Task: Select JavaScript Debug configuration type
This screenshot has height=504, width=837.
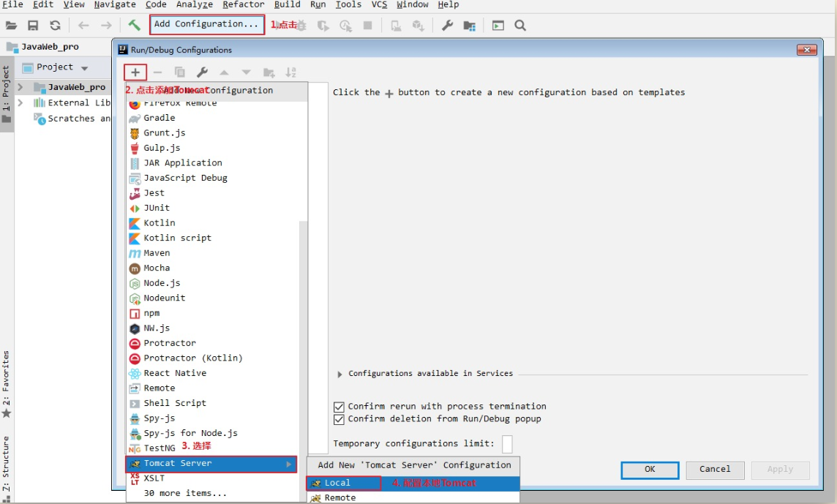Action: point(217,178)
